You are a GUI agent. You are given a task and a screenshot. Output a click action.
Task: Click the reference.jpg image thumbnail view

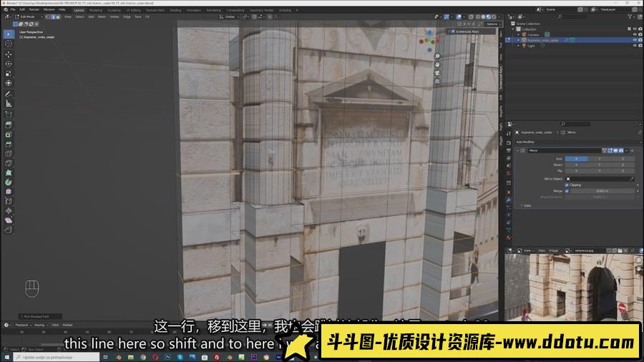[x=573, y=287]
